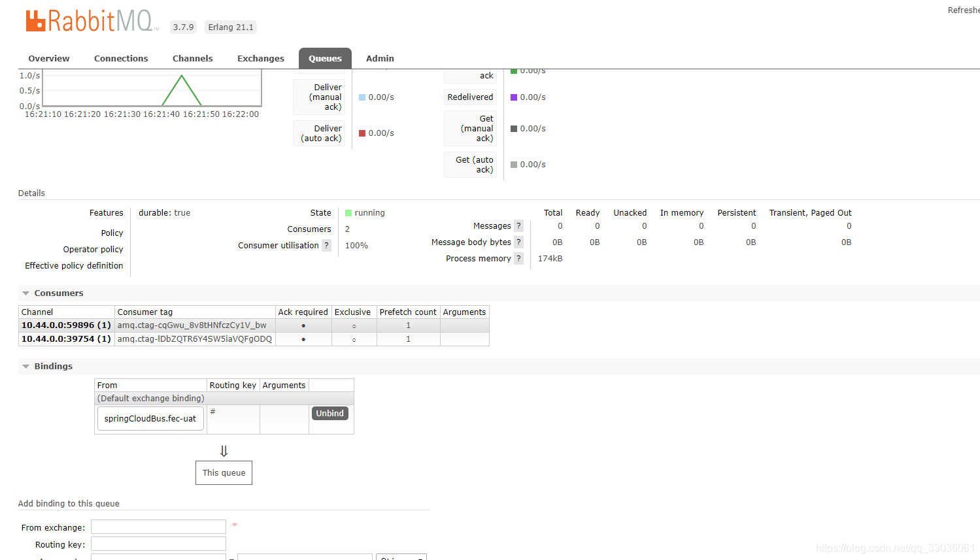Unbind the springCloudBus.fec-uat binding
The image size is (980, 560).
(x=329, y=413)
